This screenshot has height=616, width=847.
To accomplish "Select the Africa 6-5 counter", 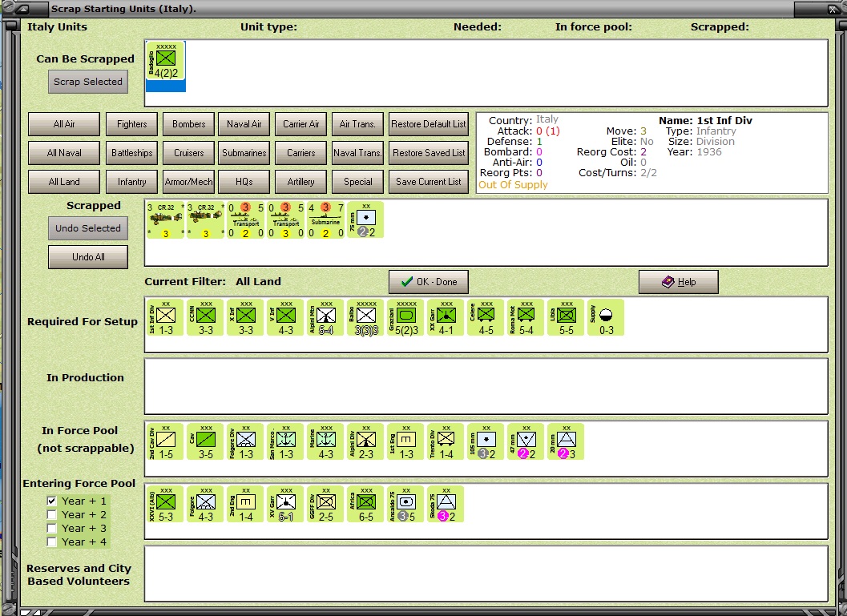I will (366, 504).
